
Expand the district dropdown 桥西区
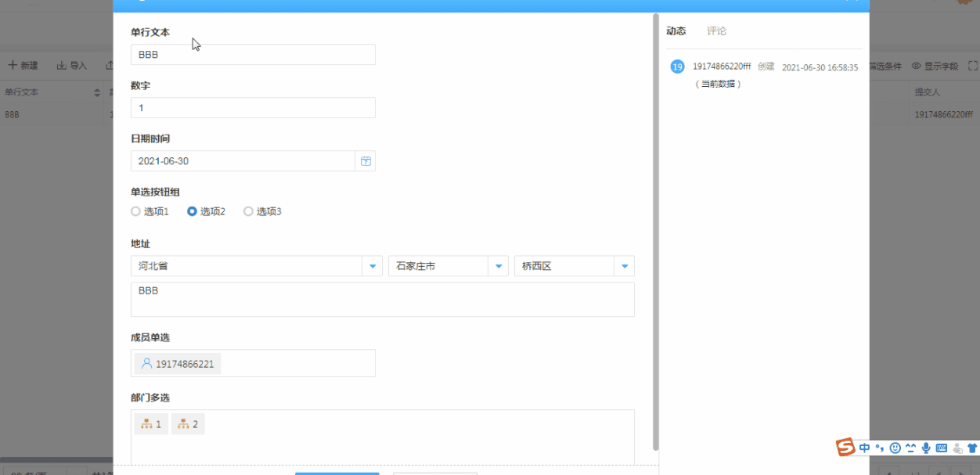(x=624, y=267)
